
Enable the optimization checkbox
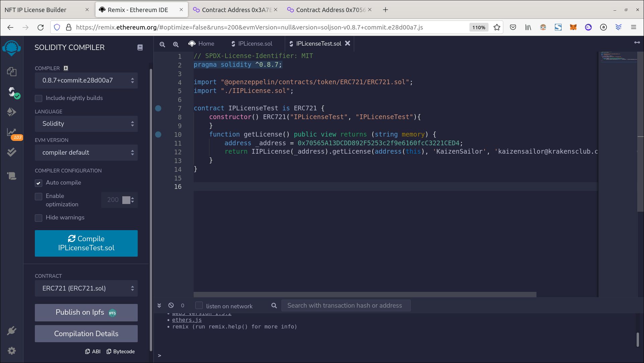pos(39,196)
